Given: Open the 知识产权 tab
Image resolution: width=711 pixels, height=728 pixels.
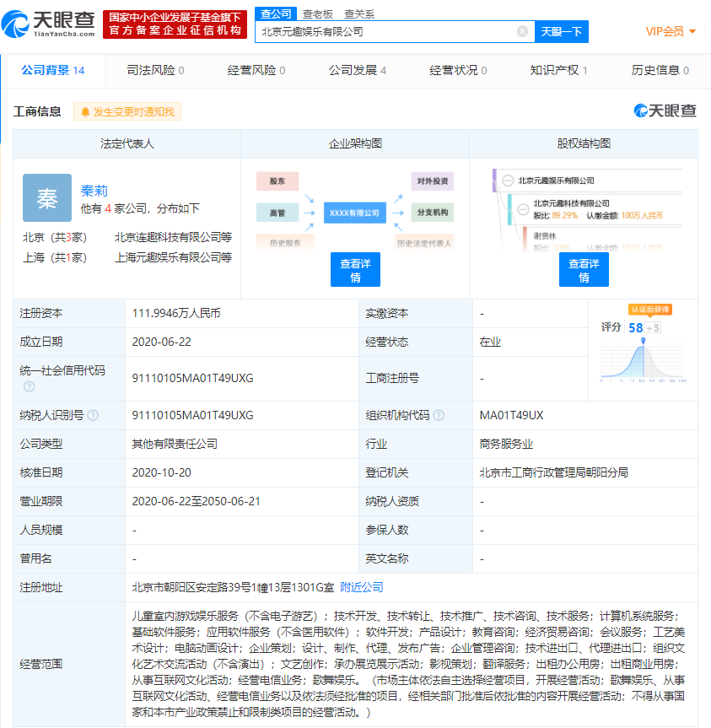Looking at the screenshot, I should click(559, 70).
